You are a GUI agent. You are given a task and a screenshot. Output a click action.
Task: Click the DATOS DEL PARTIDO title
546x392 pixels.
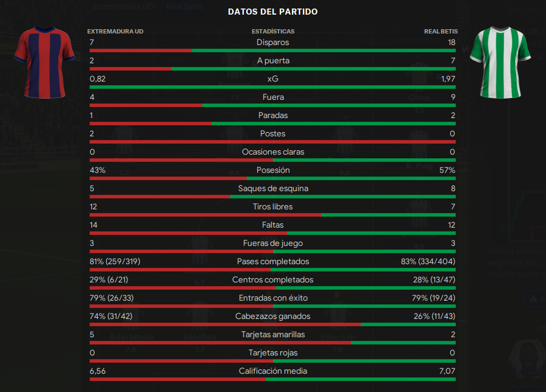(272, 12)
